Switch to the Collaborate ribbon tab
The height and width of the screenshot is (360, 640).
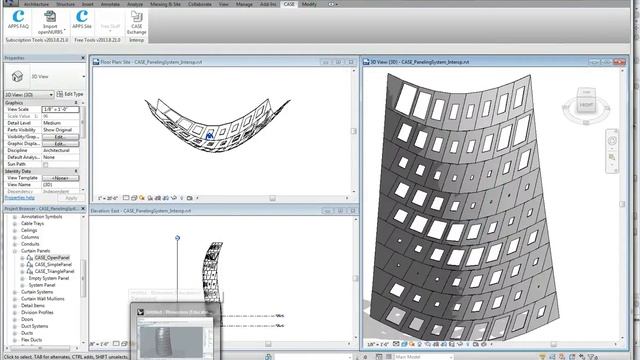[200, 4]
